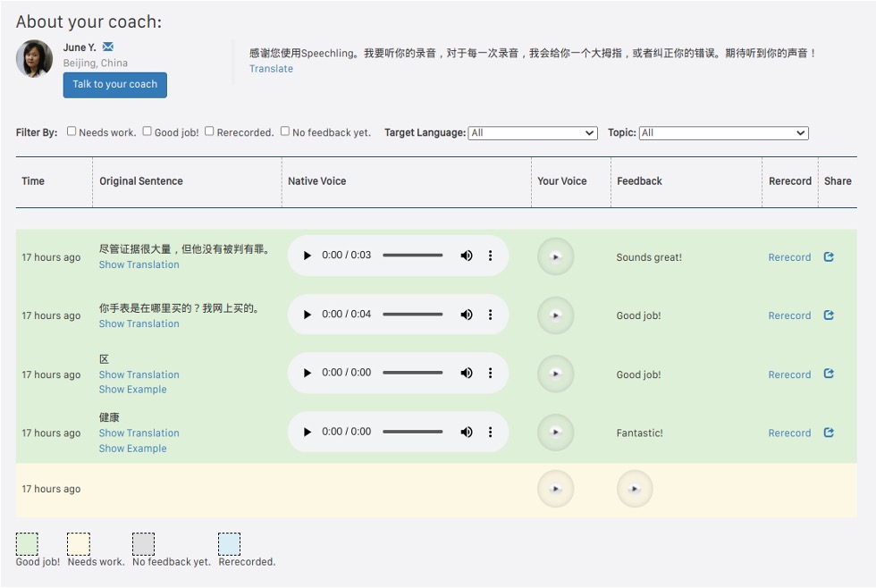Image resolution: width=876 pixels, height=588 pixels.
Task: Click audio progress slider in 你手表 row
Action: click(x=413, y=315)
